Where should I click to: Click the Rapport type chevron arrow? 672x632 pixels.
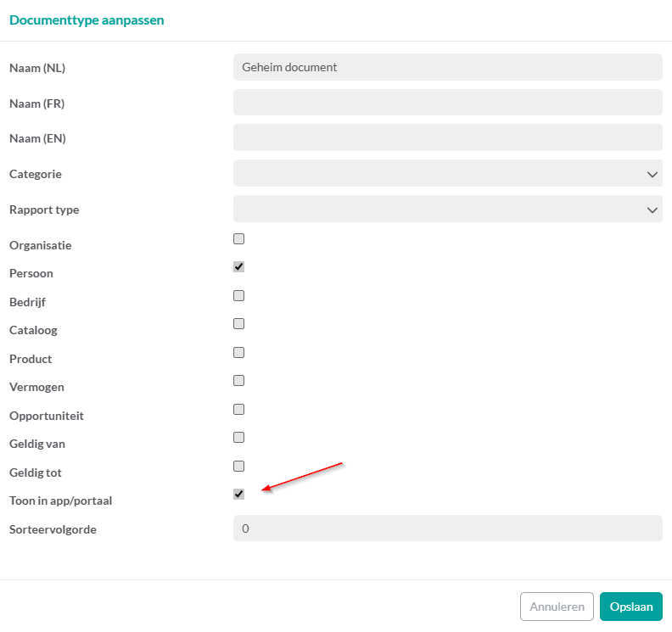652,210
